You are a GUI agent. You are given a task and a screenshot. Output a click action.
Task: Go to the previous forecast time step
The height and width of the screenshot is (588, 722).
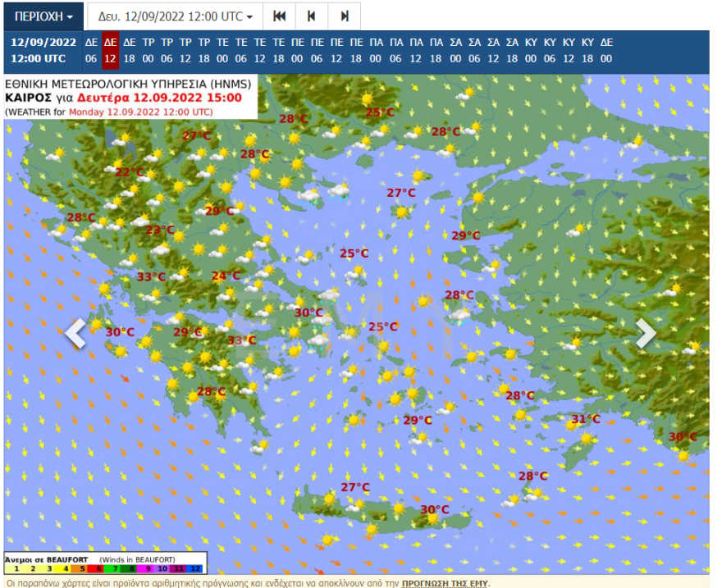tap(312, 16)
